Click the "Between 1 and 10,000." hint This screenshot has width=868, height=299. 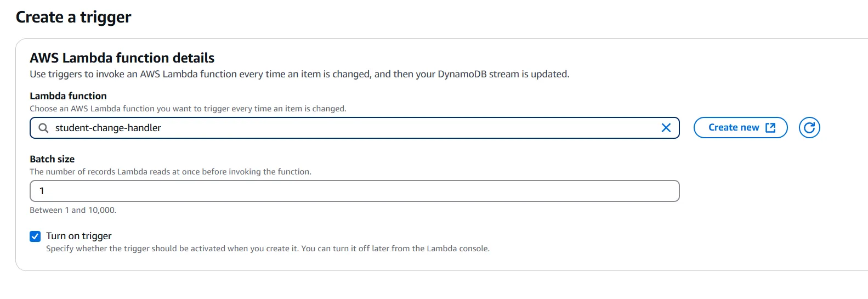point(73,210)
